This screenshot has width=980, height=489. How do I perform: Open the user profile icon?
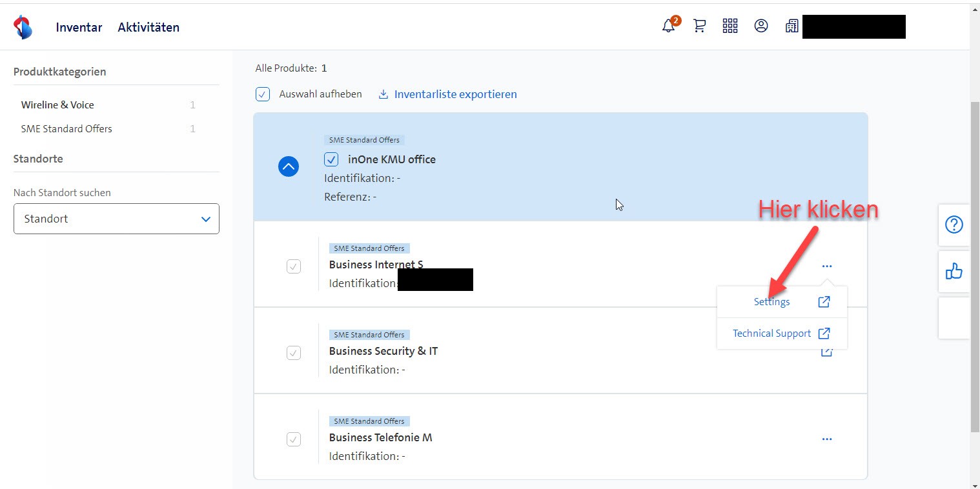click(761, 26)
